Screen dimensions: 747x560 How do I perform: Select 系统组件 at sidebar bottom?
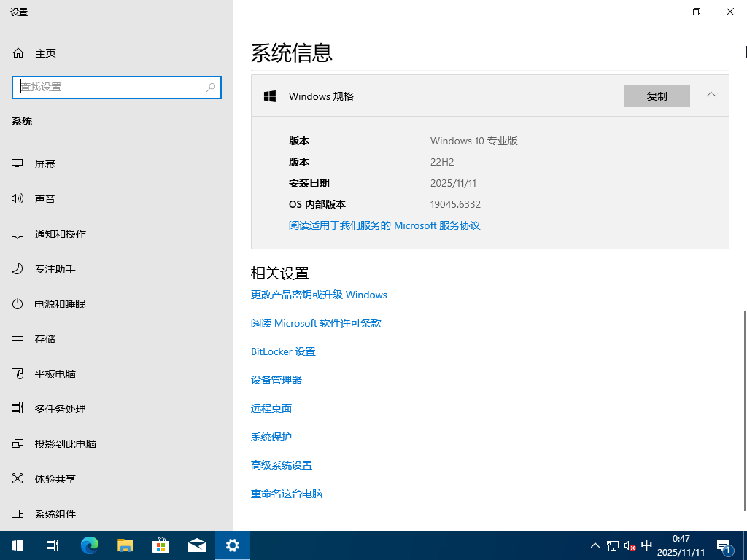coord(55,514)
